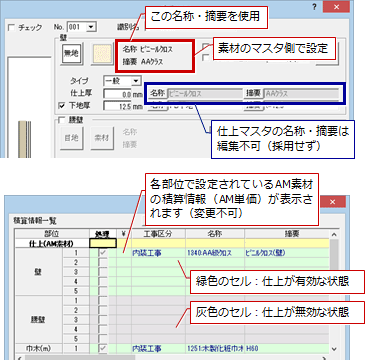Enable the 腰壁 checkbox
The height and width of the screenshot is (360, 366).
[62, 121]
